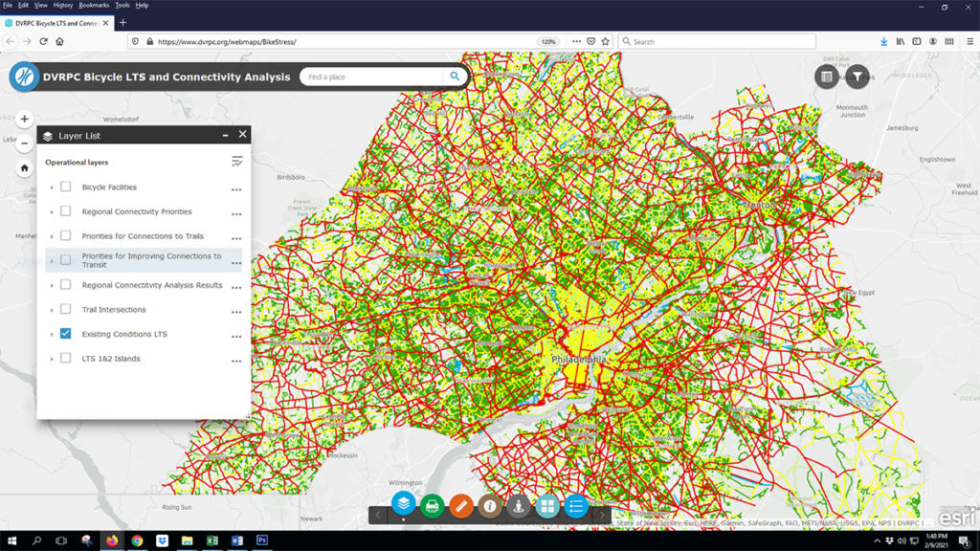This screenshot has height=551, width=980.
Task: Enable the Bicycle Facilities layer
Action: [64, 187]
